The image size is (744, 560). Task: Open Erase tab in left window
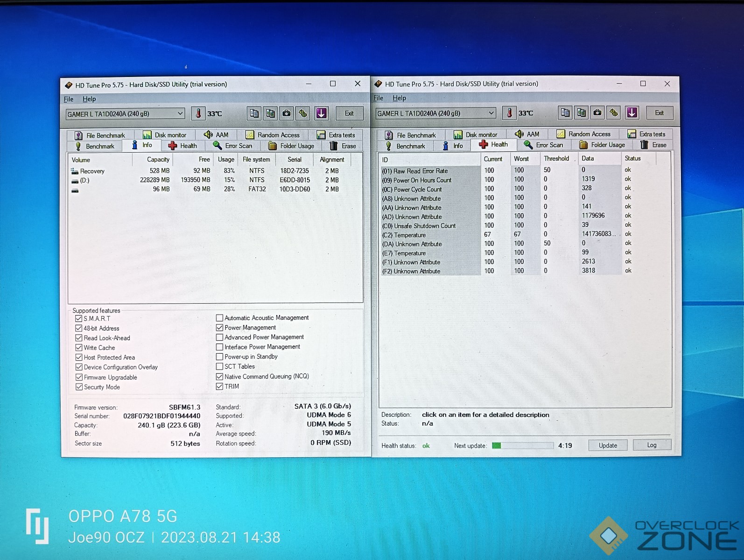(x=343, y=146)
